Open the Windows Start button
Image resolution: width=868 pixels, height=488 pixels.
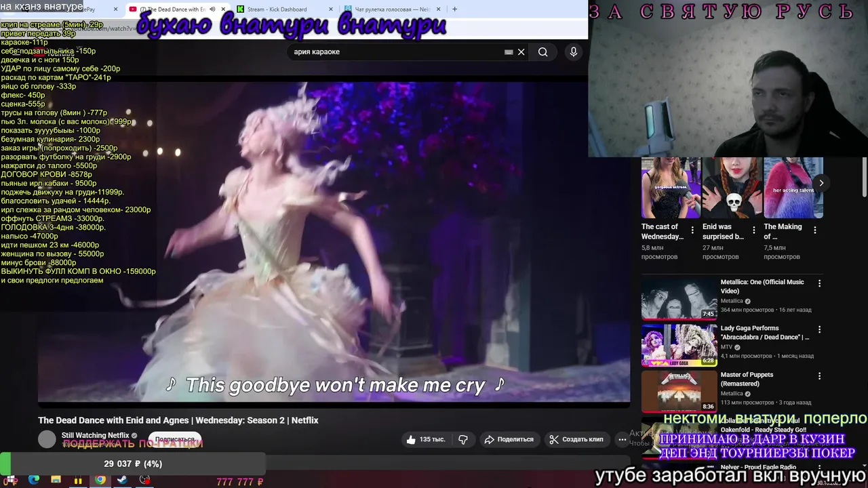click(x=12, y=481)
